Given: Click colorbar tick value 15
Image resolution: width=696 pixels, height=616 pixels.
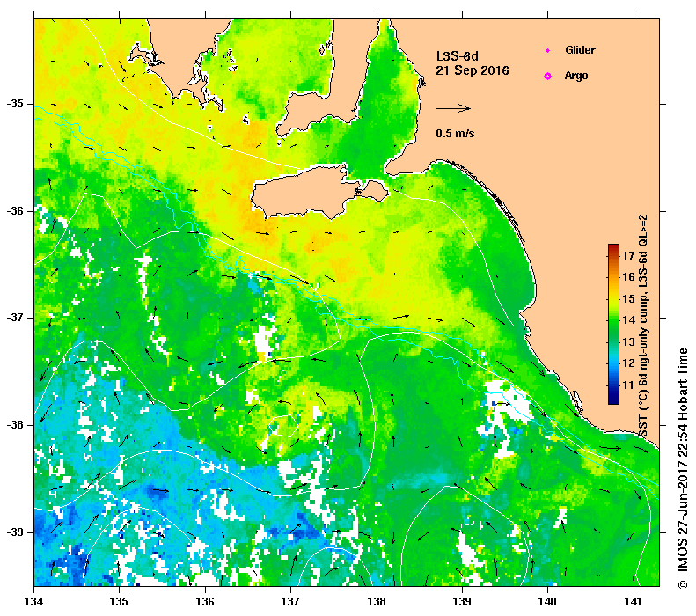Looking at the screenshot, I should click(628, 298).
